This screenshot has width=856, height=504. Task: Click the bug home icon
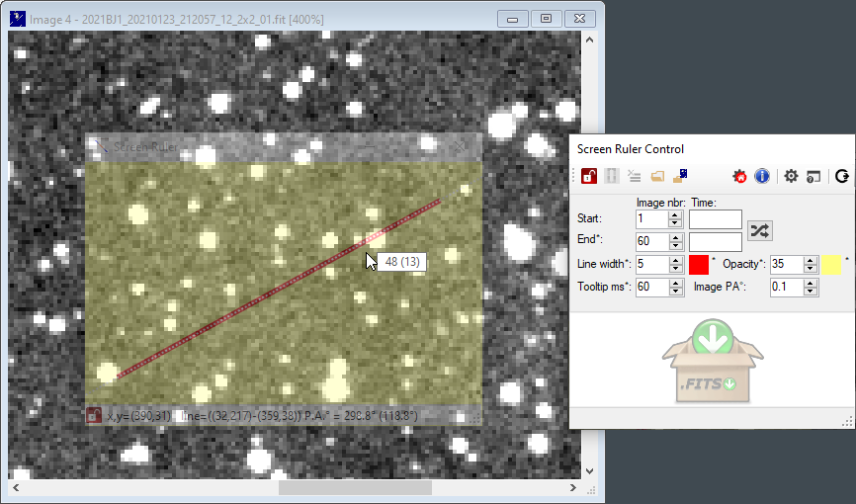[x=739, y=176]
